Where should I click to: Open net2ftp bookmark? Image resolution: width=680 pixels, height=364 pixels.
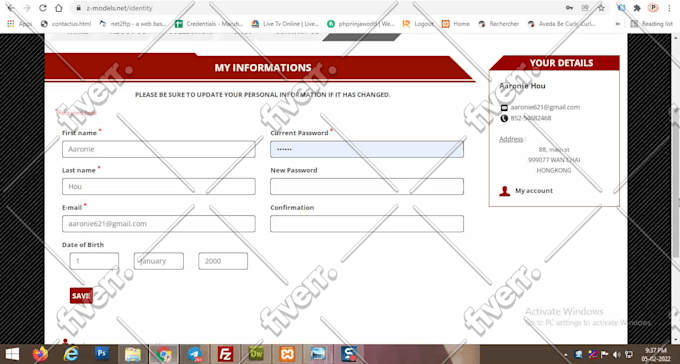133,24
